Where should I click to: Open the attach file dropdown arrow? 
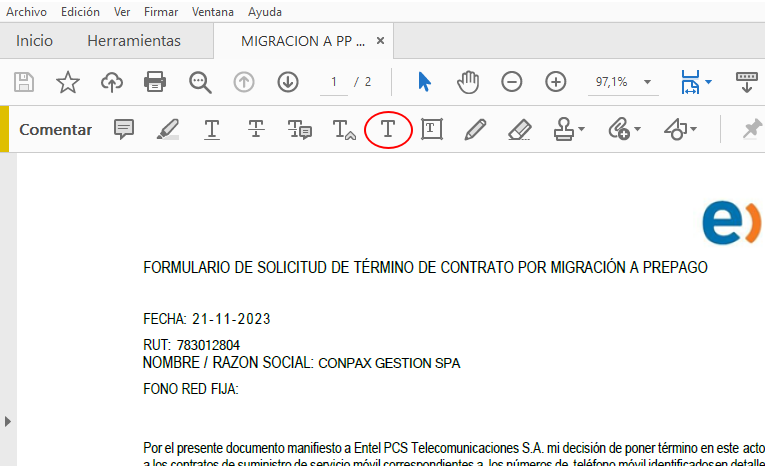(x=637, y=129)
